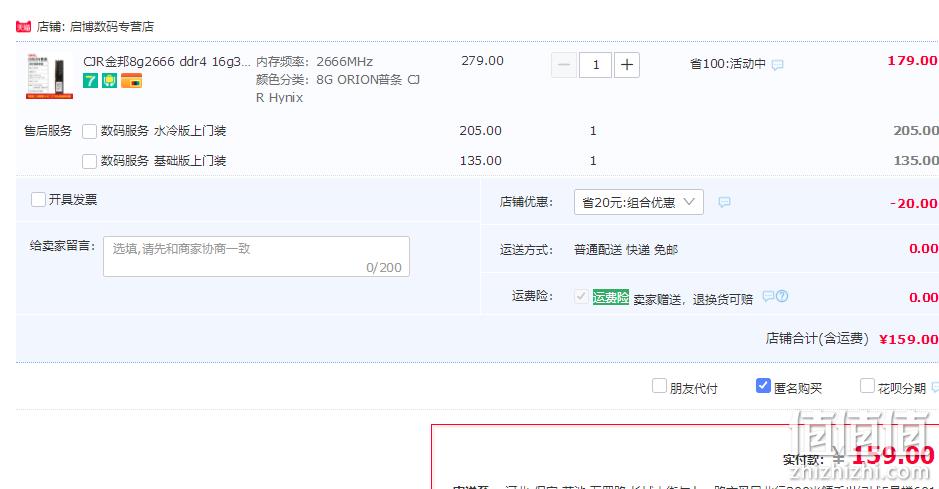Check 数码服务 水冷版上门装 service
The height and width of the screenshot is (489, 939).
(x=89, y=131)
